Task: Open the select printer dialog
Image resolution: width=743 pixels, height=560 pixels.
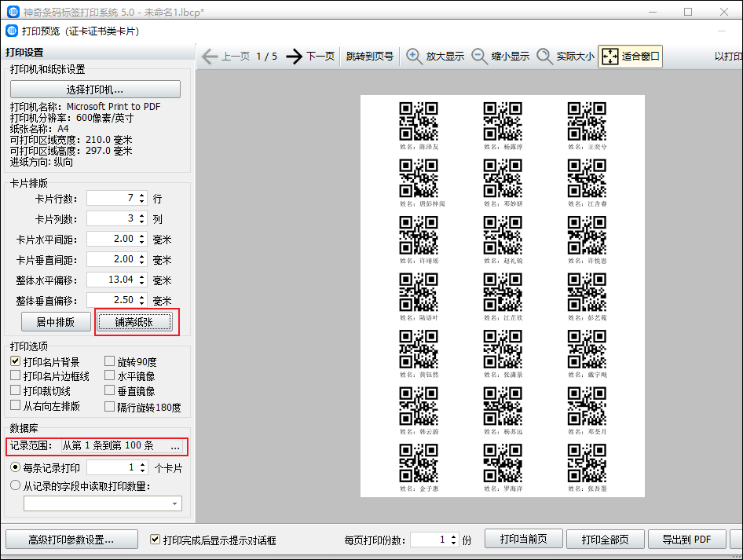Action: [x=95, y=90]
